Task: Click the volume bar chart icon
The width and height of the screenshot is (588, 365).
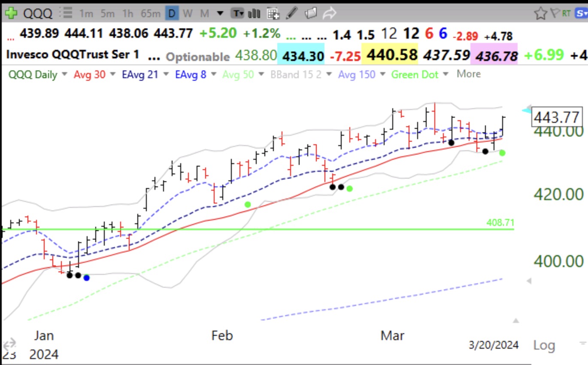Action: click(254, 13)
